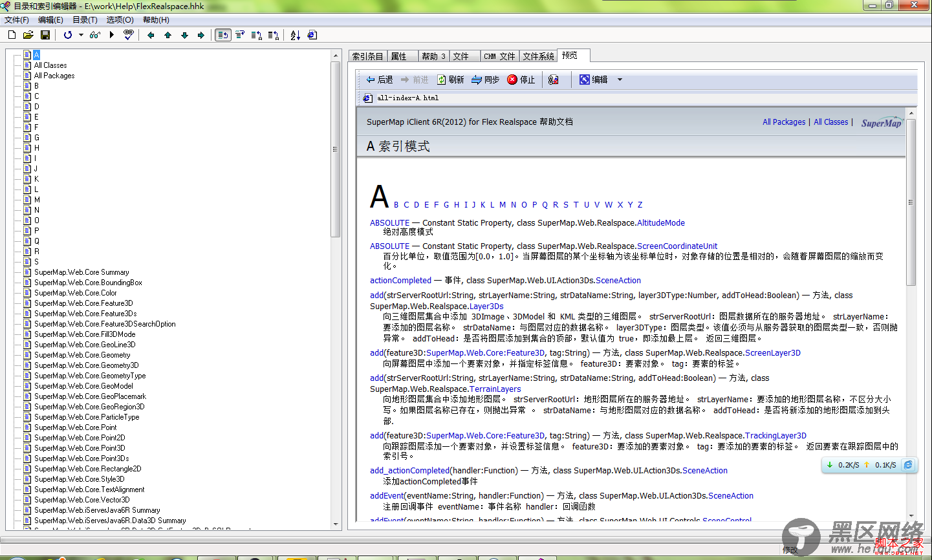Select the highlighted 'A' index entry
The height and width of the screenshot is (560, 932).
37,55
